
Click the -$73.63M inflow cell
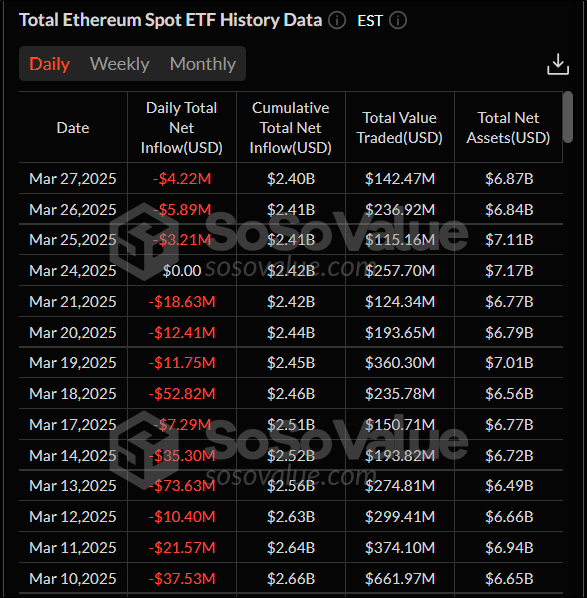pyautogui.click(x=182, y=485)
